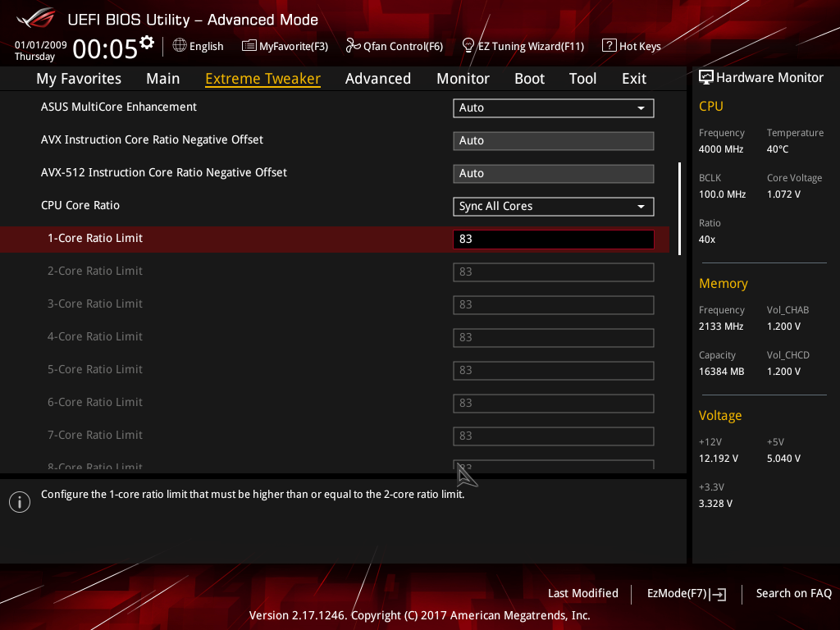Screen dimensions: 840x630
Task: Click the 16384 MB capacity value
Action: coord(721,372)
